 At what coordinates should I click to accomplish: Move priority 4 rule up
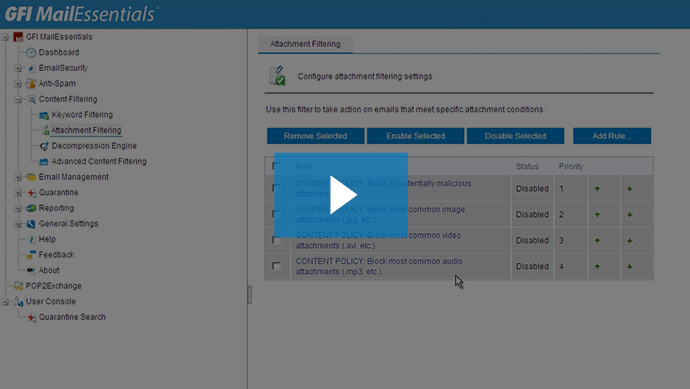pyautogui.click(x=597, y=267)
